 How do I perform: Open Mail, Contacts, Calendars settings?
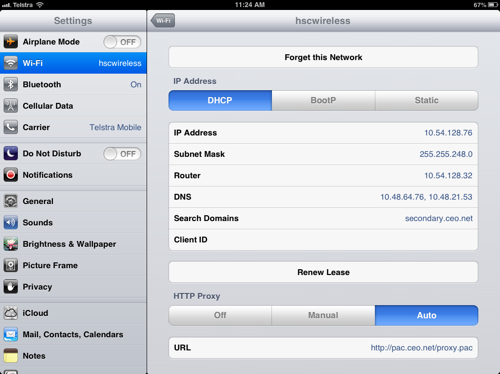pos(73,334)
